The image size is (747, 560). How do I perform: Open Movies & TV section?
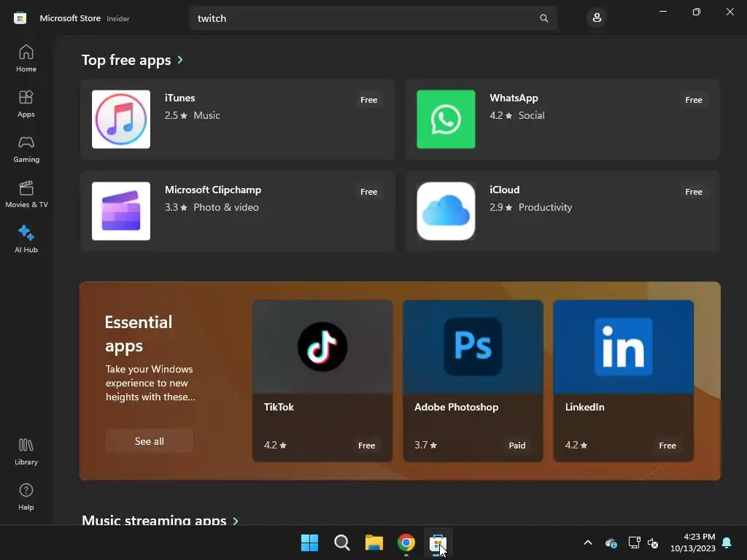[x=26, y=194]
